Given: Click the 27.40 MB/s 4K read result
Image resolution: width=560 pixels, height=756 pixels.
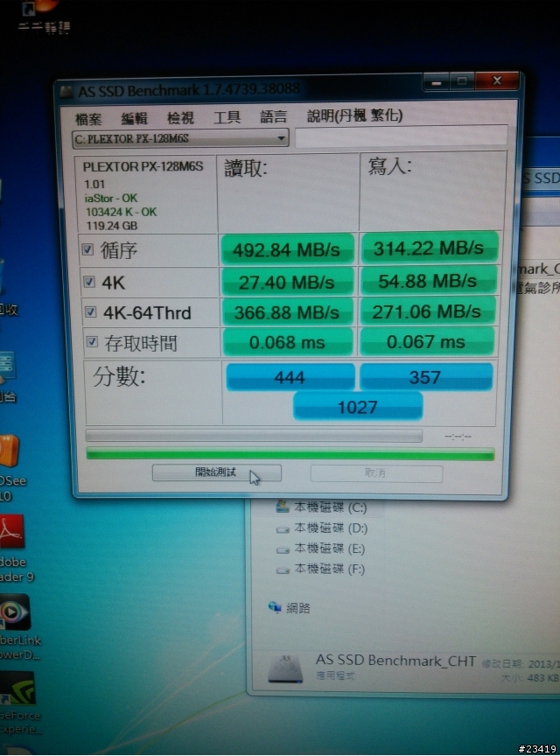Looking at the screenshot, I should tap(287, 282).
